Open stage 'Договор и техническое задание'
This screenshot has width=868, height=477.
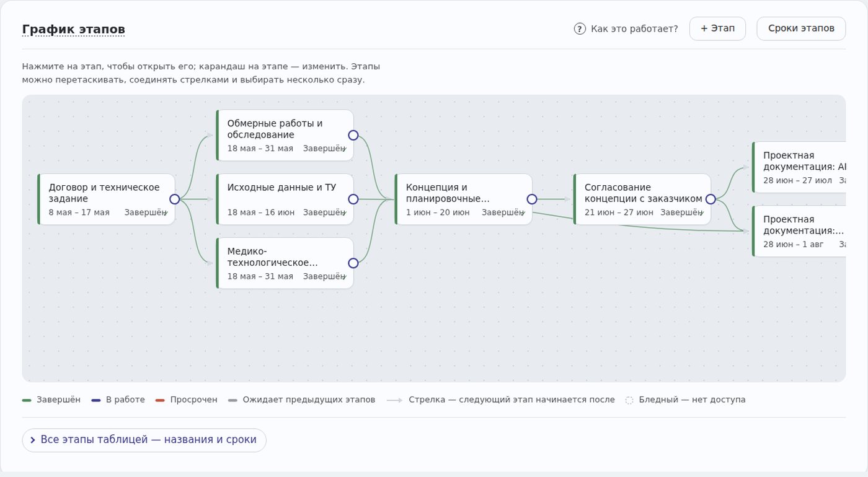point(106,199)
